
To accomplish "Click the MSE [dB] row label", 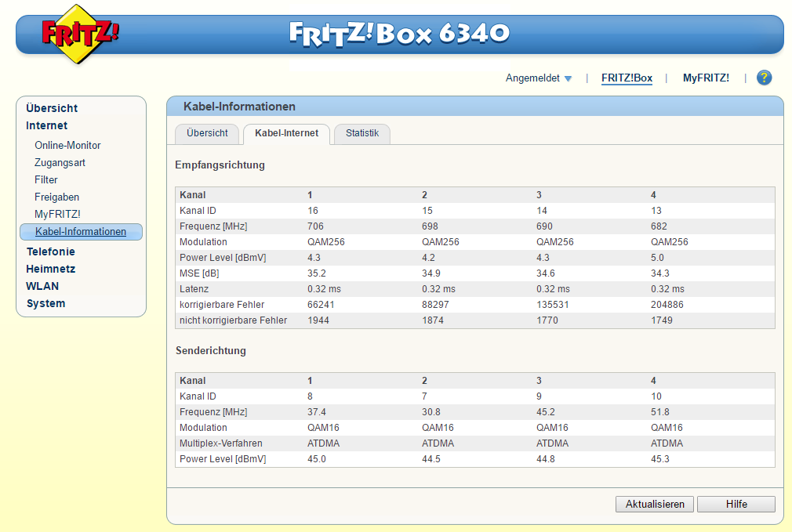I will click(199, 273).
